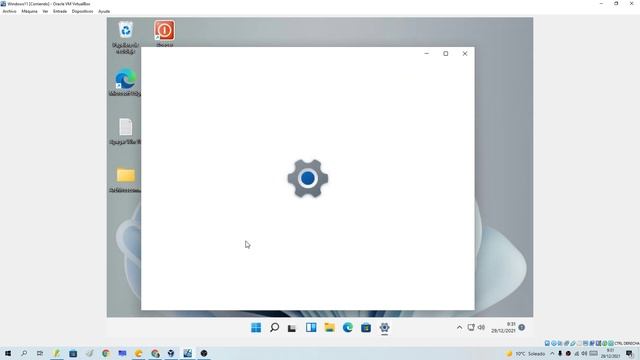Open the Archivo menu in VirtualBox
640x360 pixels.
[x=9, y=11]
